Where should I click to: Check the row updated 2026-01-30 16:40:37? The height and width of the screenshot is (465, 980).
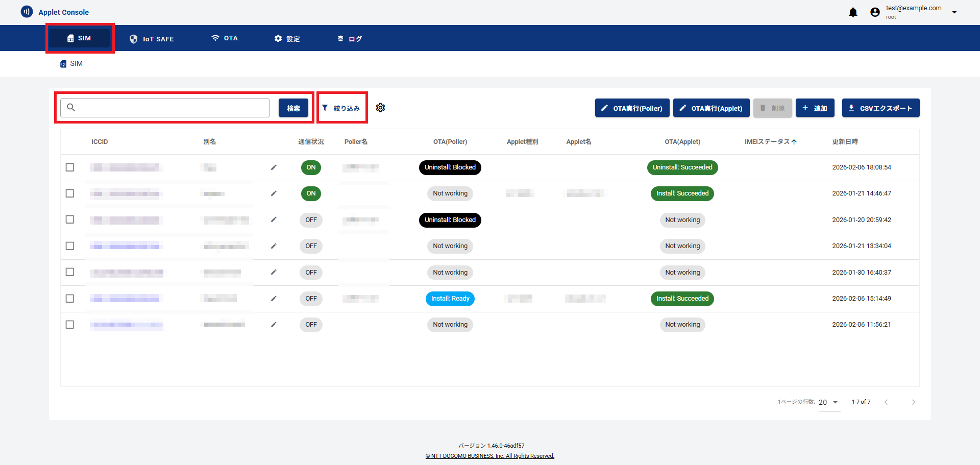(x=70, y=272)
